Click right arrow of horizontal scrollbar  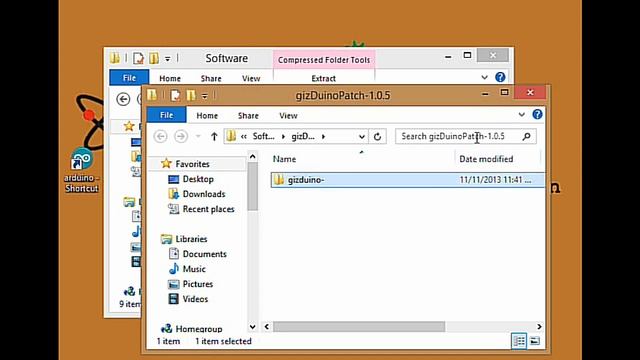tap(539, 327)
